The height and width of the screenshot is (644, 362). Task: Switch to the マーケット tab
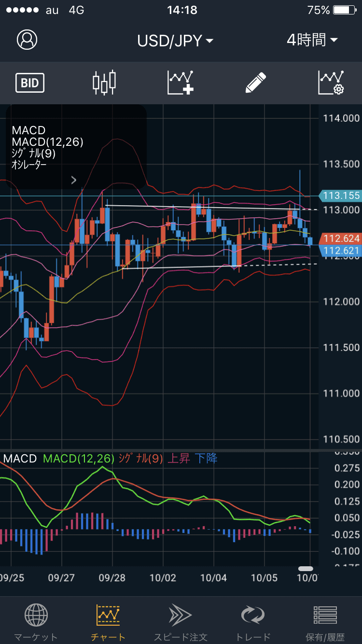point(36,622)
